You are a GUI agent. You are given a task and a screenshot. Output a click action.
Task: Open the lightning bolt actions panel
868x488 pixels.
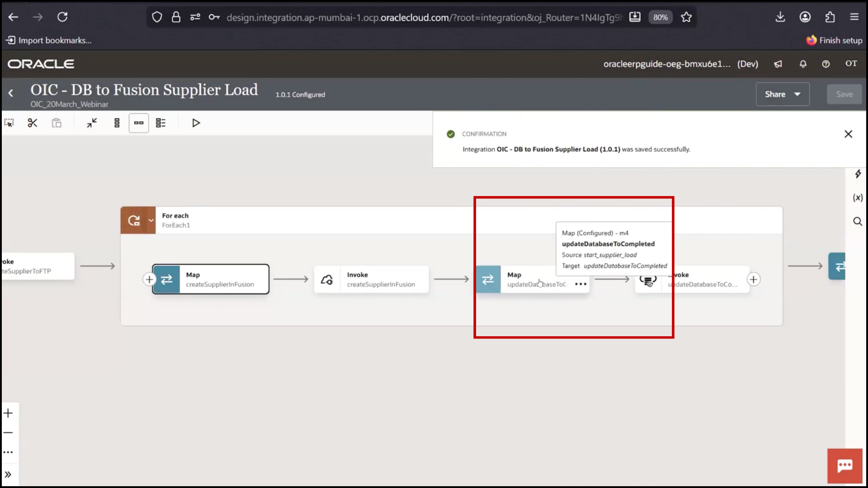pos(858,174)
